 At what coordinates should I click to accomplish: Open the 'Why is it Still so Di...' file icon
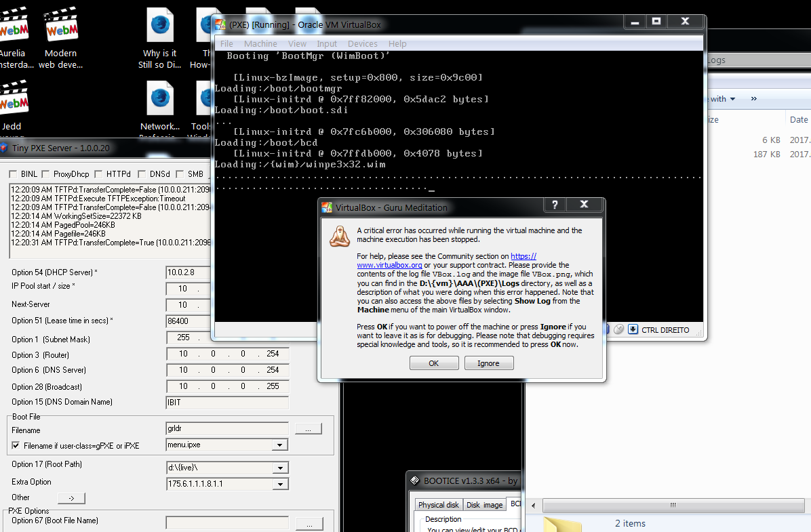coord(160,38)
